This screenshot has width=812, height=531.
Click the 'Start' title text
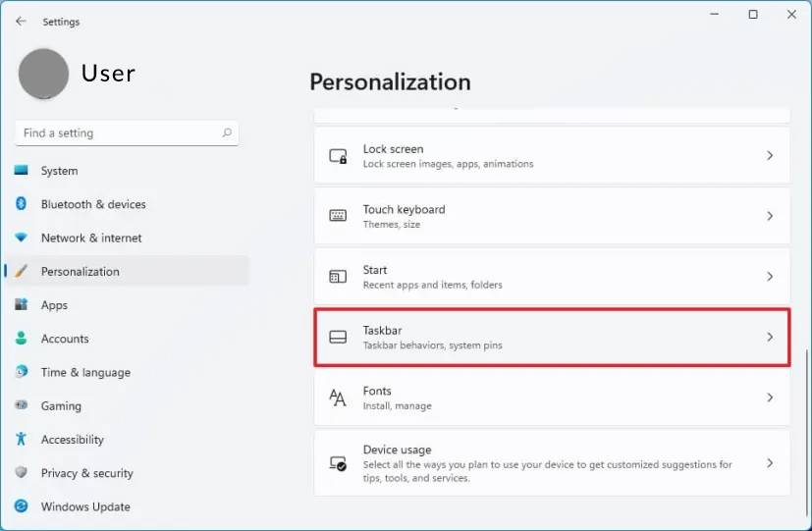click(x=375, y=270)
